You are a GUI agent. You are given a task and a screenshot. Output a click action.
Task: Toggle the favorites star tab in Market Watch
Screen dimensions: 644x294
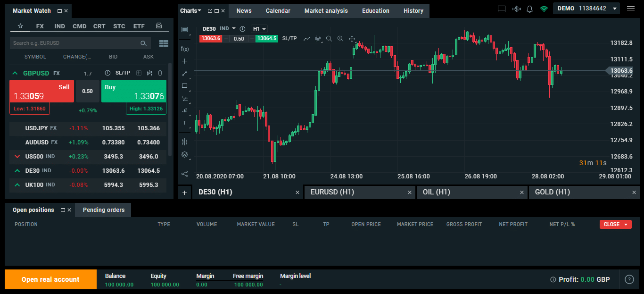(20, 26)
